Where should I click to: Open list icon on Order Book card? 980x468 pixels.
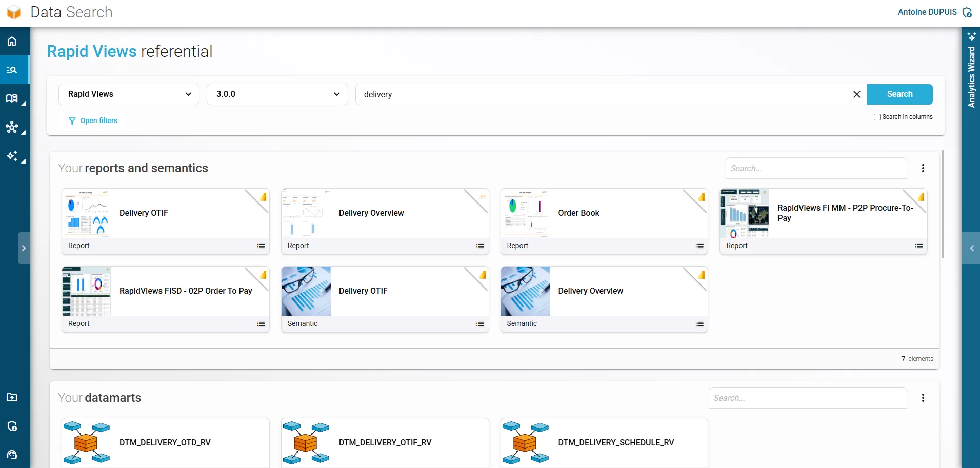pos(699,246)
